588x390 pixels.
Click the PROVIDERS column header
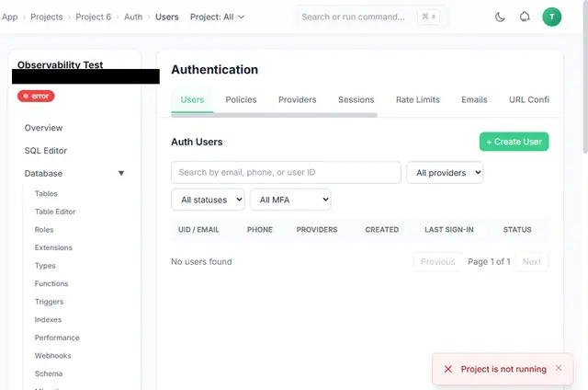tap(317, 230)
